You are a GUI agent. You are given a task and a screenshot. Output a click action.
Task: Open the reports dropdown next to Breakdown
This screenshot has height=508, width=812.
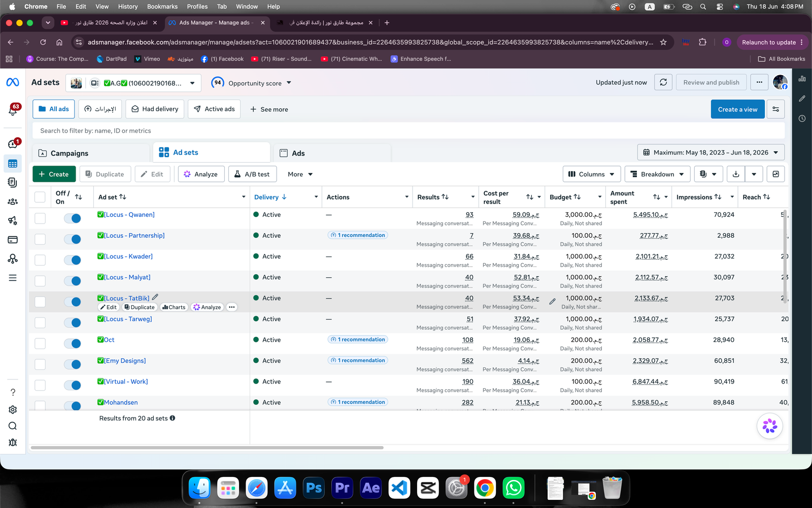click(x=708, y=174)
